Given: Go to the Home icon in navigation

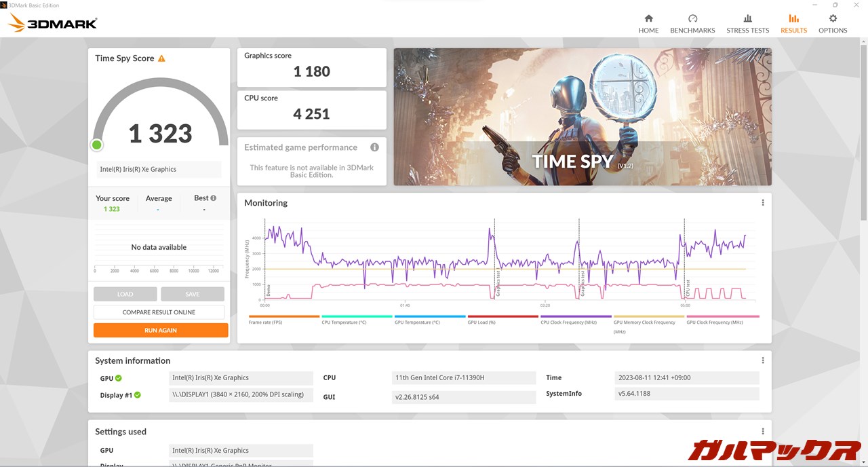Looking at the screenshot, I should pyautogui.click(x=648, y=19).
